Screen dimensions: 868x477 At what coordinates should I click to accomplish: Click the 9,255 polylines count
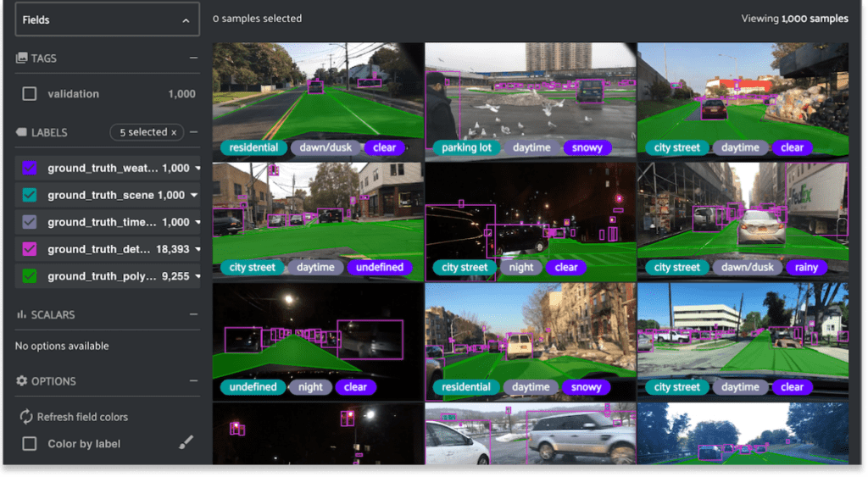point(175,276)
